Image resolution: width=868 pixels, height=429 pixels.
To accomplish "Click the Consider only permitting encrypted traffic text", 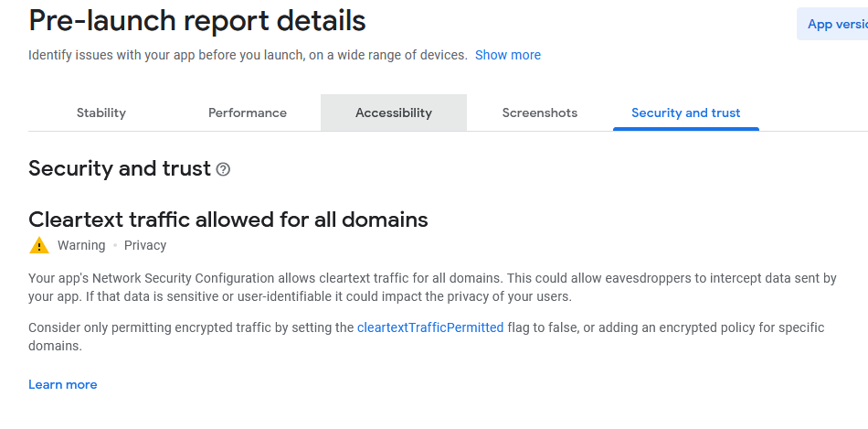I will point(183,327).
